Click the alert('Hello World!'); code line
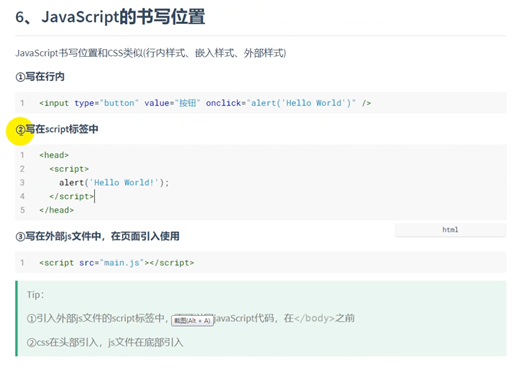The height and width of the screenshot is (369, 519). 114,183
